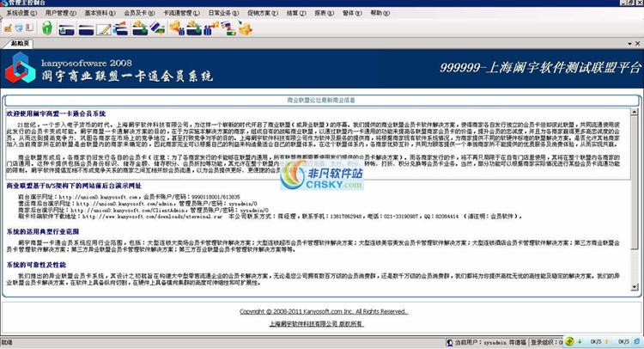
Task: Click the Kanyosoftware cube logo in banner
Action: tap(20, 68)
